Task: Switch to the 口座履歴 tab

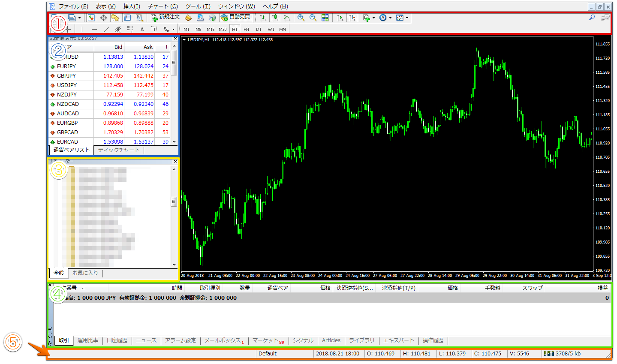Action: pyautogui.click(x=117, y=340)
